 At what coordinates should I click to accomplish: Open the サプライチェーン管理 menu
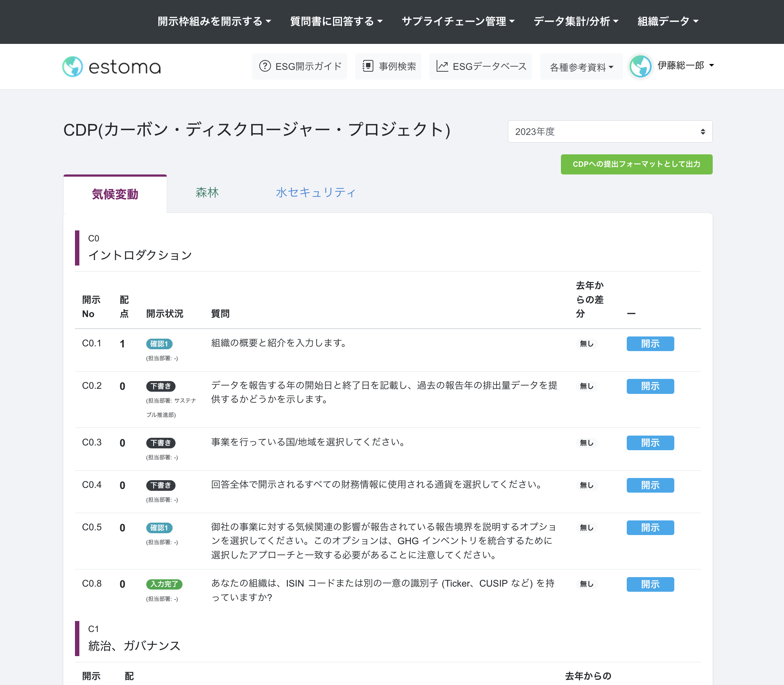(x=457, y=22)
